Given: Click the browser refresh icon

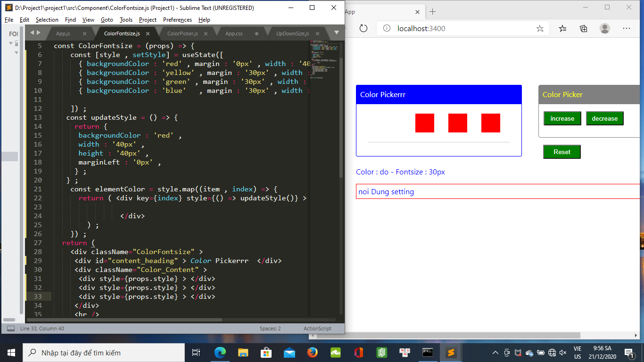Looking at the screenshot, I should coord(363,28).
